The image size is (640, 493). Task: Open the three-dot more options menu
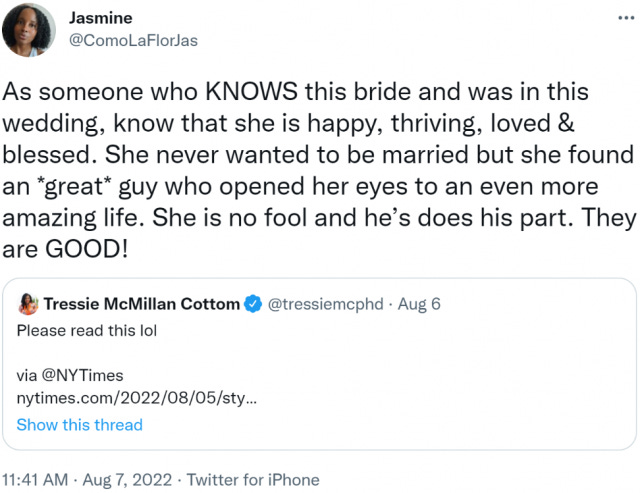click(626, 18)
